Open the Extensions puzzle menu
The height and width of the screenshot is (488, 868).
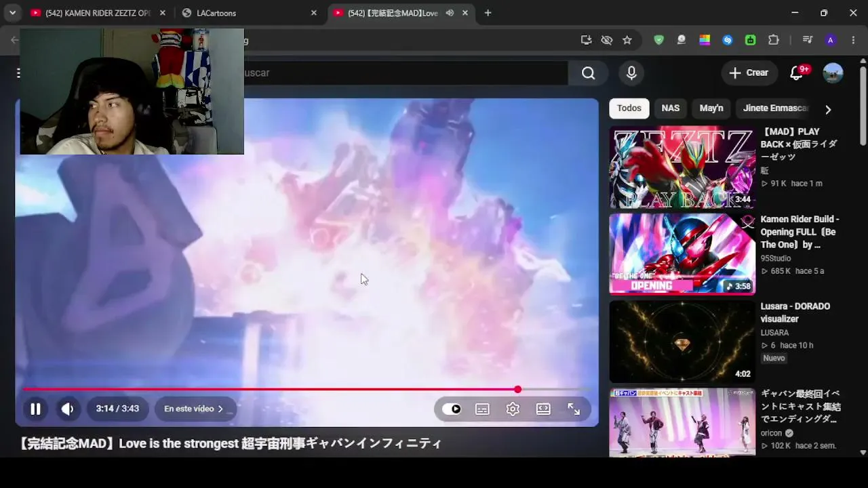pos(774,40)
